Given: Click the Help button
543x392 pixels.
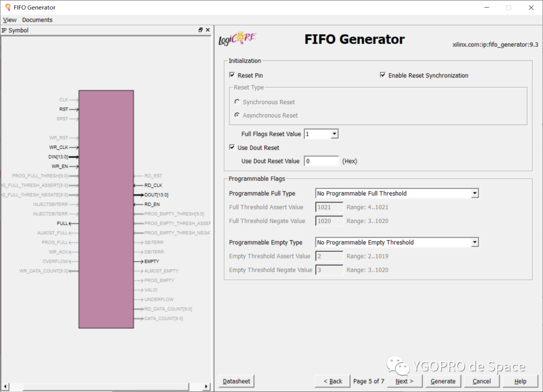Looking at the screenshot, I should (520, 381).
